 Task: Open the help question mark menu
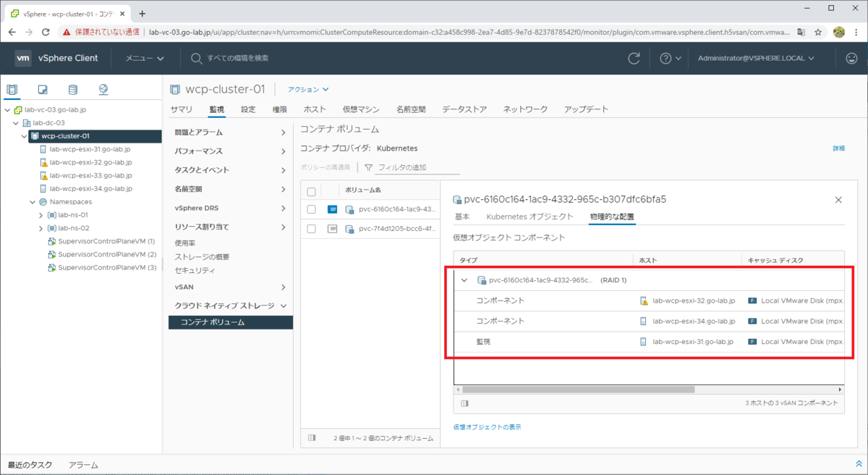671,58
